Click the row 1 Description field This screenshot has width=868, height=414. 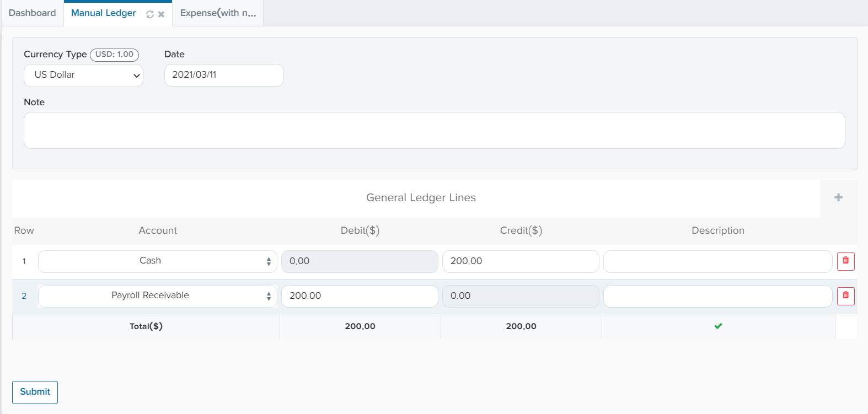click(x=717, y=261)
